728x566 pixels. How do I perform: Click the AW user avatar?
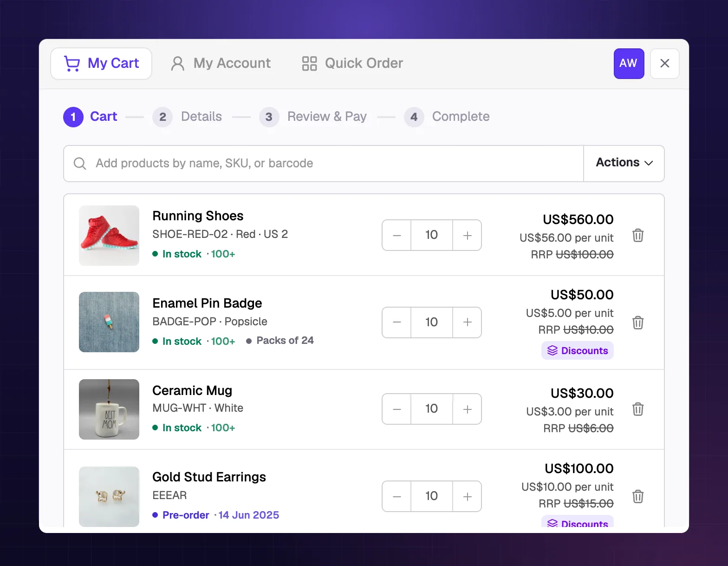(629, 64)
